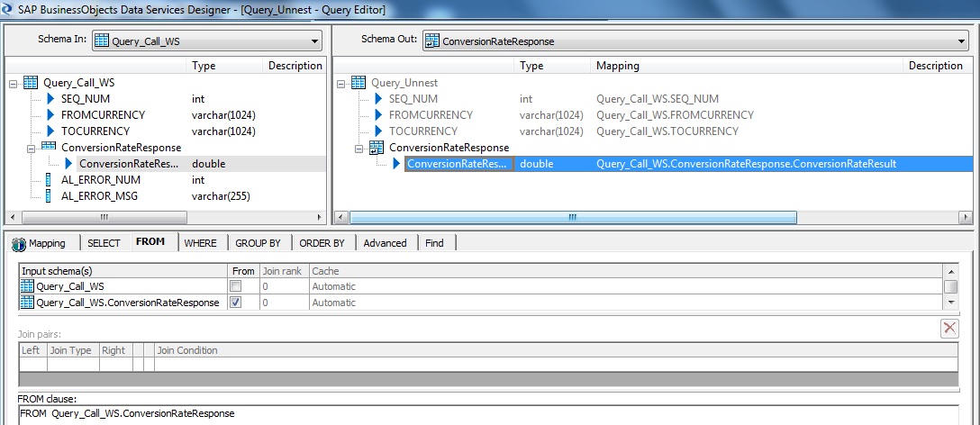Viewport: 980px width, 425px height.
Task: Collapse ConversionRateResponse in Schema Out tree
Action: tap(358, 149)
